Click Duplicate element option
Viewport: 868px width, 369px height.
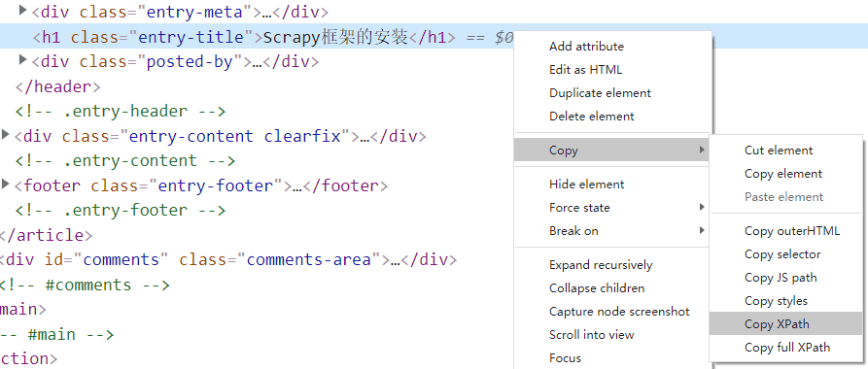point(600,93)
